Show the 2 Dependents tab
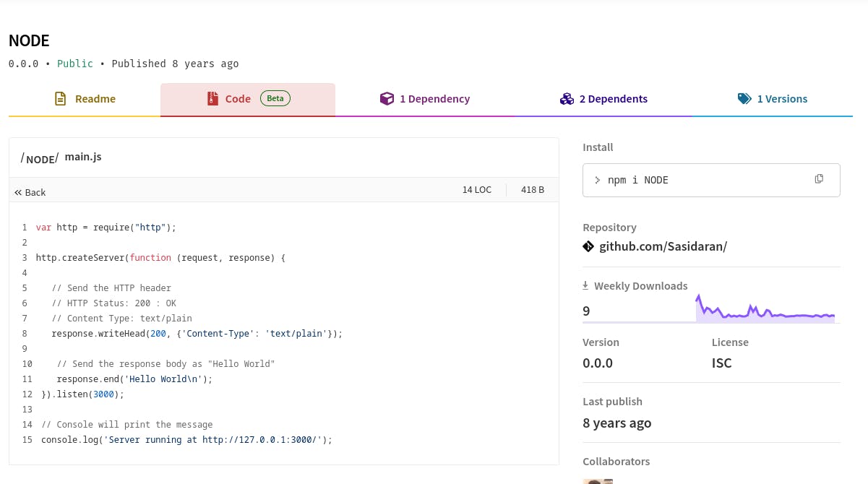This screenshot has height=484, width=868. point(613,99)
